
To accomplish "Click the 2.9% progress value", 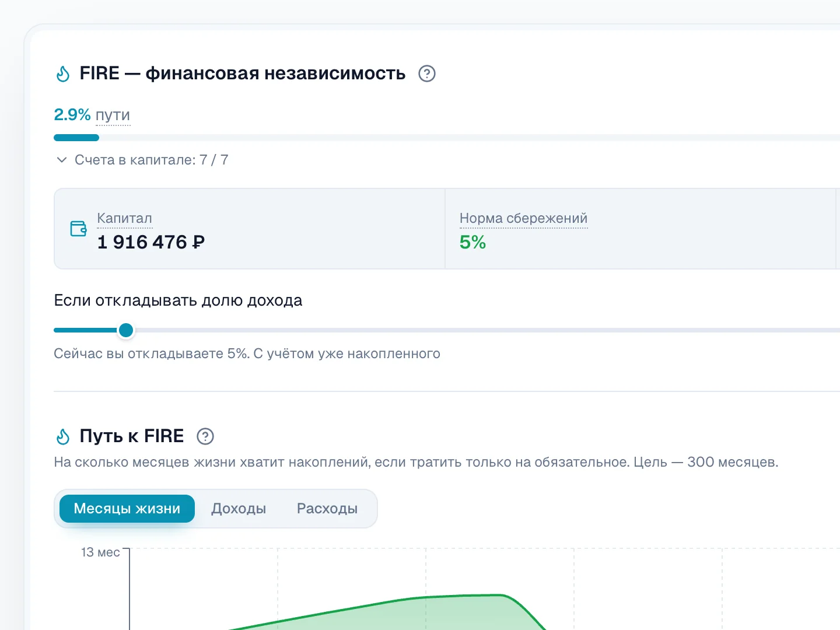I will tap(72, 114).
